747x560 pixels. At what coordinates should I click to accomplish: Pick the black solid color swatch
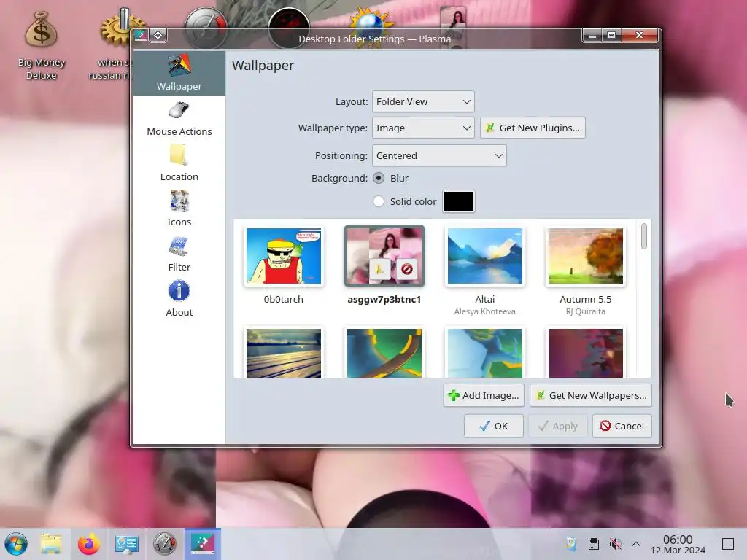[x=459, y=201]
